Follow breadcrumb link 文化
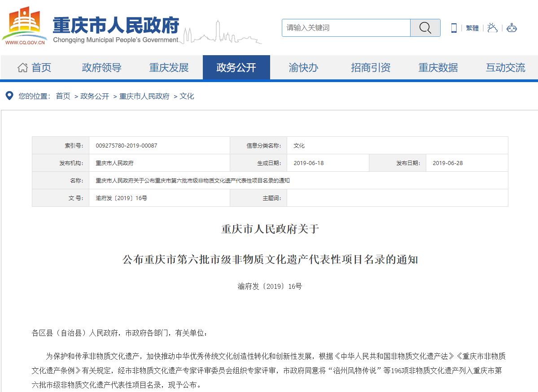Image resolution: width=538 pixels, height=392 pixels. tap(187, 96)
